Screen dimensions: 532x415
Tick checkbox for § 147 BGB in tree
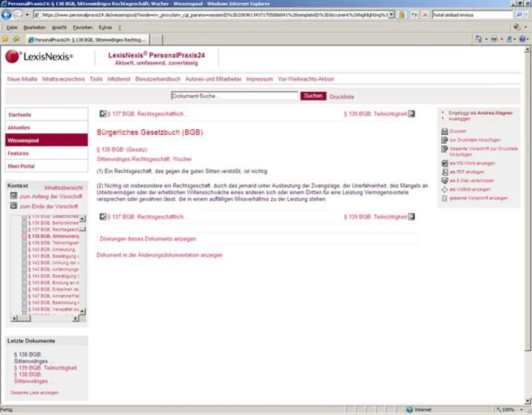[24, 296]
